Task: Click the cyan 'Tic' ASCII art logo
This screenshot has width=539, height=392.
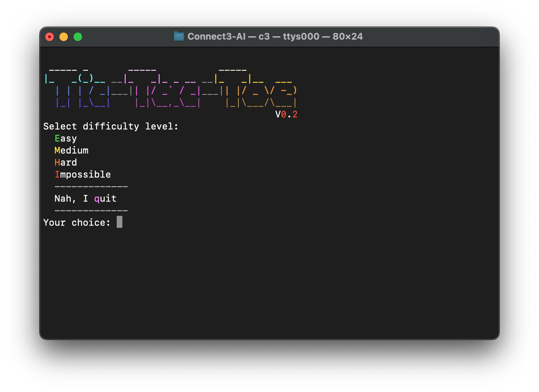Action: click(x=77, y=89)
